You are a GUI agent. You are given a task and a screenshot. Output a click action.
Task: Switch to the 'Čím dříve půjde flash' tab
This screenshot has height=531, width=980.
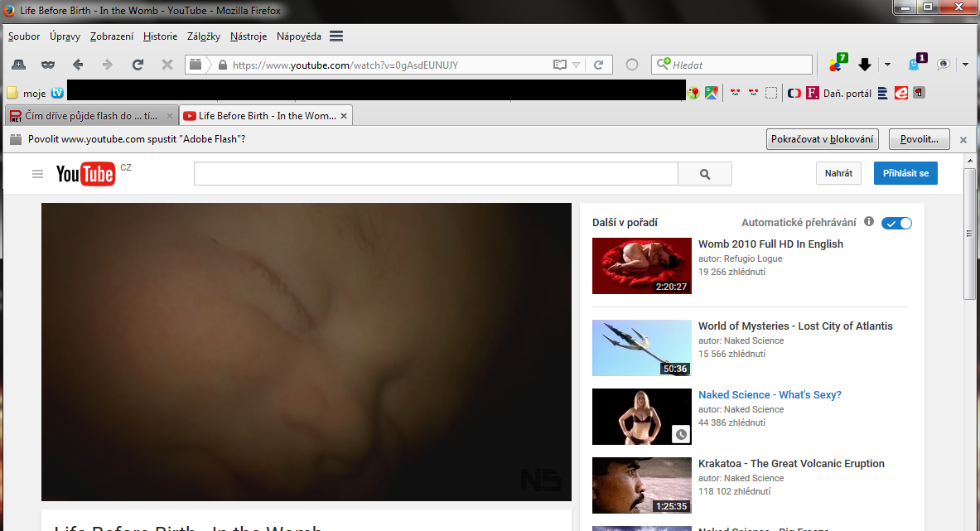pos(91,116)
